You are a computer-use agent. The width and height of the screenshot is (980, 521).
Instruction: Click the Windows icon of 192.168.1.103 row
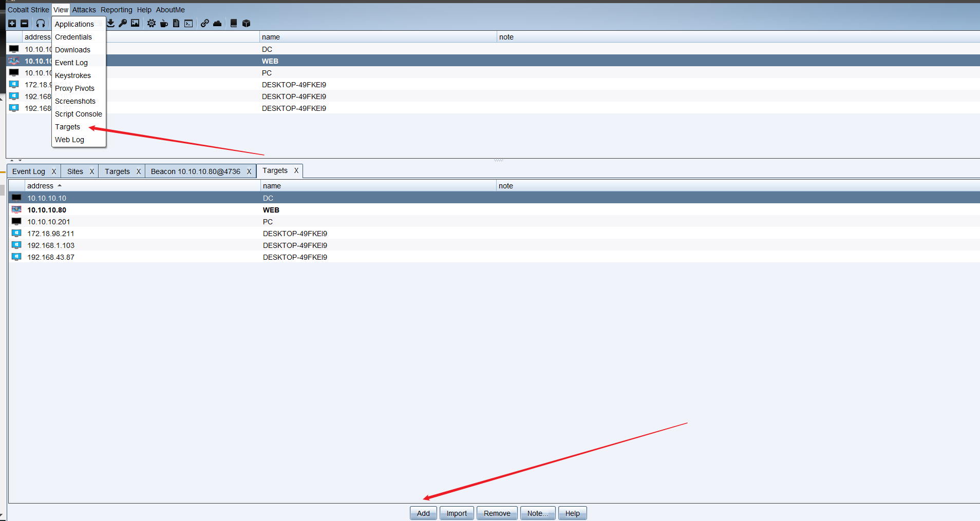16,245
